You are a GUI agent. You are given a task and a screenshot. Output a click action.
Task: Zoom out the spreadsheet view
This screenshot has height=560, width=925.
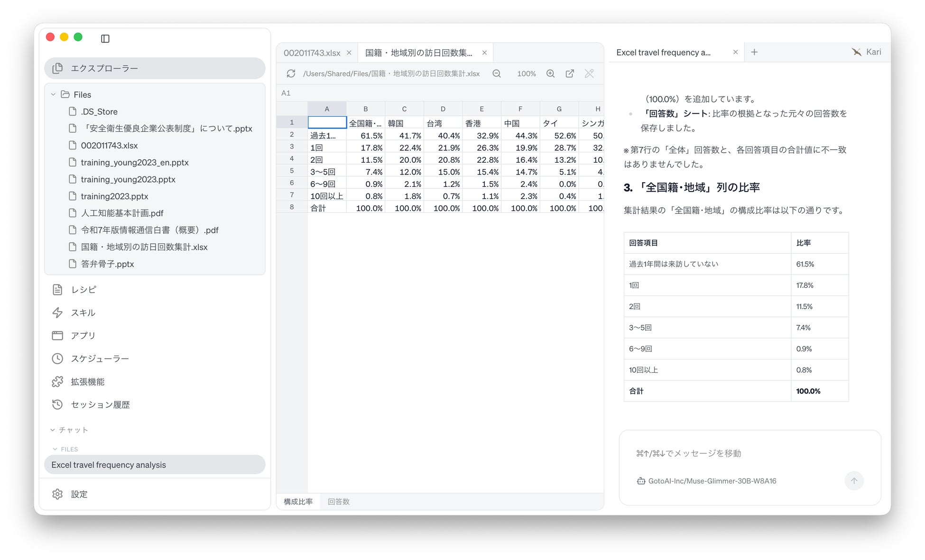[497, 73]
